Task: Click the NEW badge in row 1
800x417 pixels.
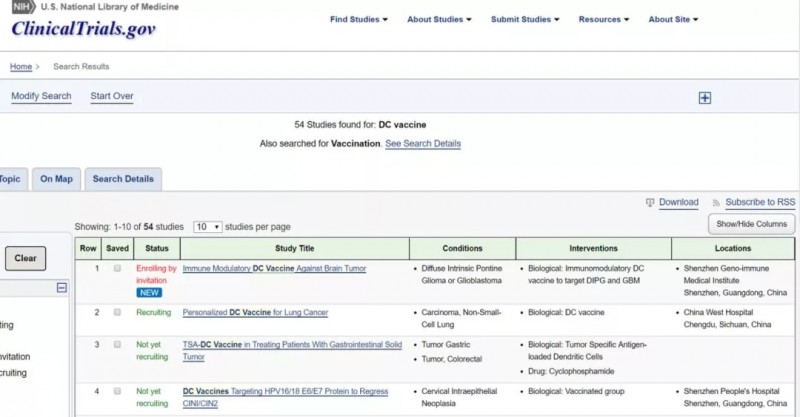Action: [149, 293]
